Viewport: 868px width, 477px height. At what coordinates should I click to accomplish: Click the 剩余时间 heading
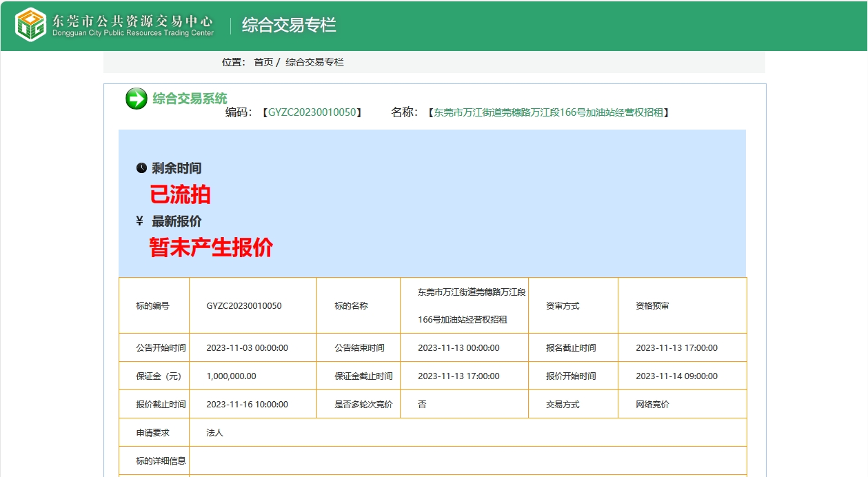pyautogui.click(x=176, y=168)
